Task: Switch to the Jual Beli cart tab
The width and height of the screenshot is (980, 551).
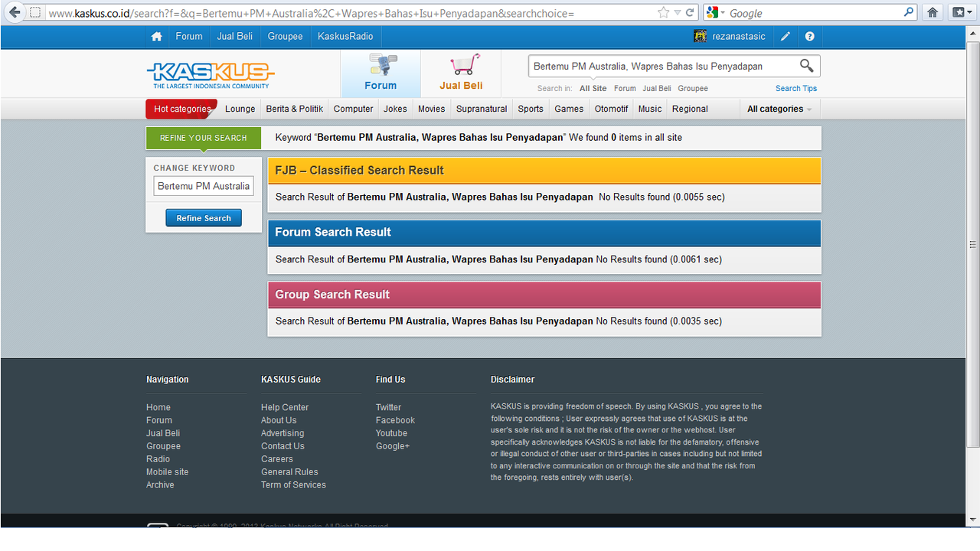Action: (461, 73)
